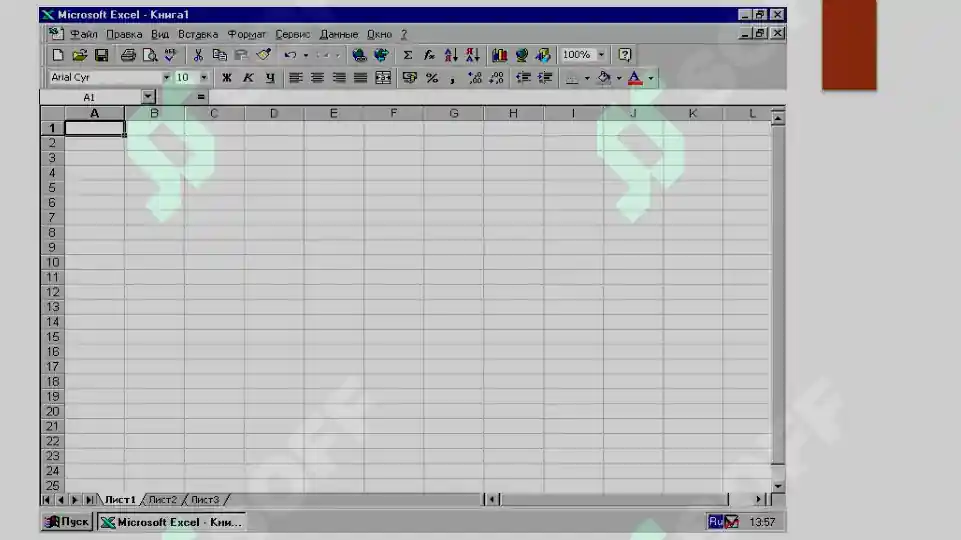Select row header 12
The width and height of the screenshot is (961, 540).
tap(53, 292)
